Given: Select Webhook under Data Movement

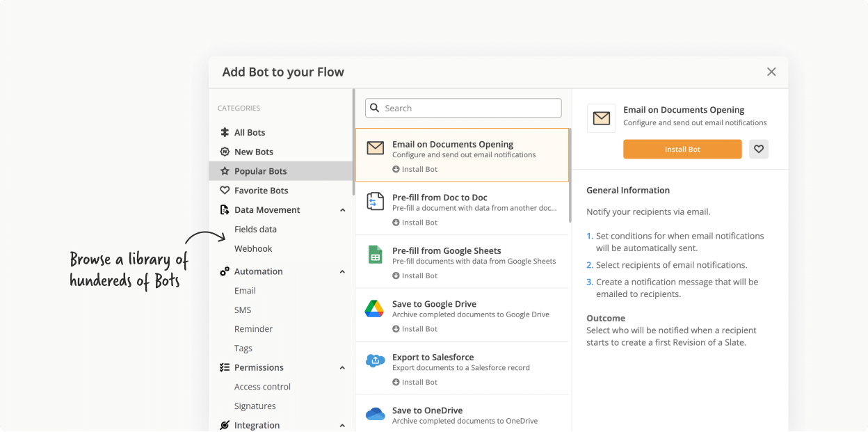Looking at the screenshot, I should [253, 248].
